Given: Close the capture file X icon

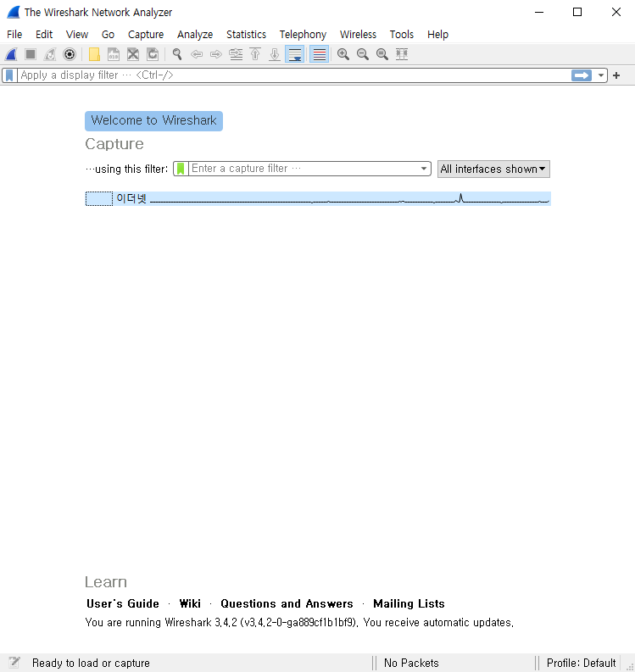Looking at the screenshot, I should click(133, 54).
